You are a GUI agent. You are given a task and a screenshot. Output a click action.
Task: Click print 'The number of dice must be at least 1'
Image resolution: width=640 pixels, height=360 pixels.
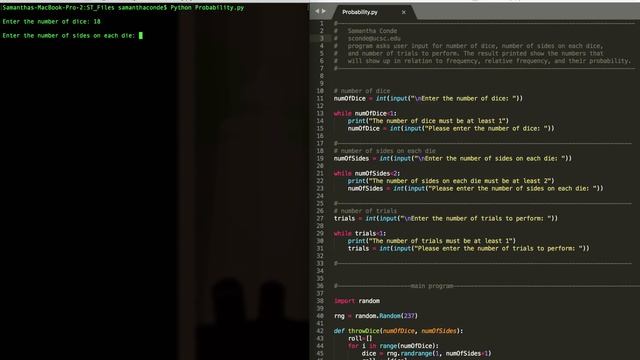[428, 121]
